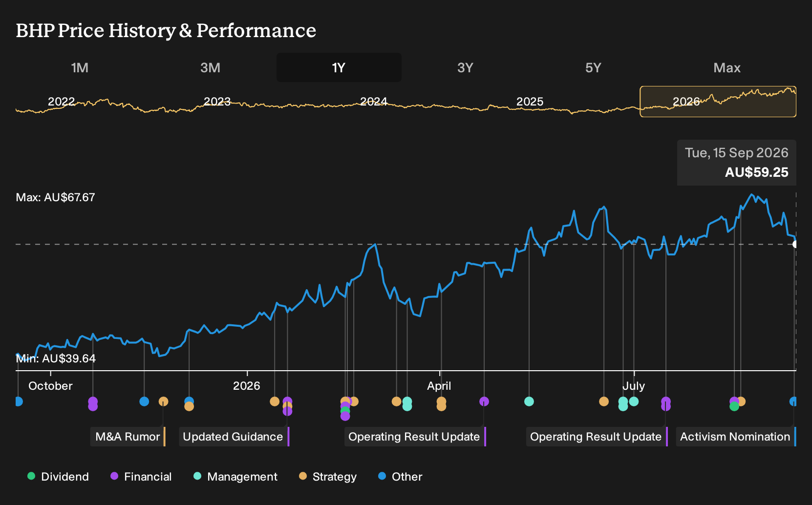This screenshot has height=505, width=812.
Task: Jump to 2025 in overview strip
Action: (x=530, y=102)
